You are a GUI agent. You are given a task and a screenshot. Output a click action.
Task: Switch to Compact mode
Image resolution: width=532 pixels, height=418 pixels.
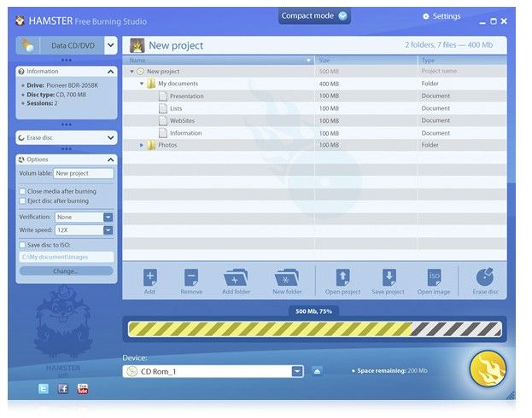pos(314,15)
